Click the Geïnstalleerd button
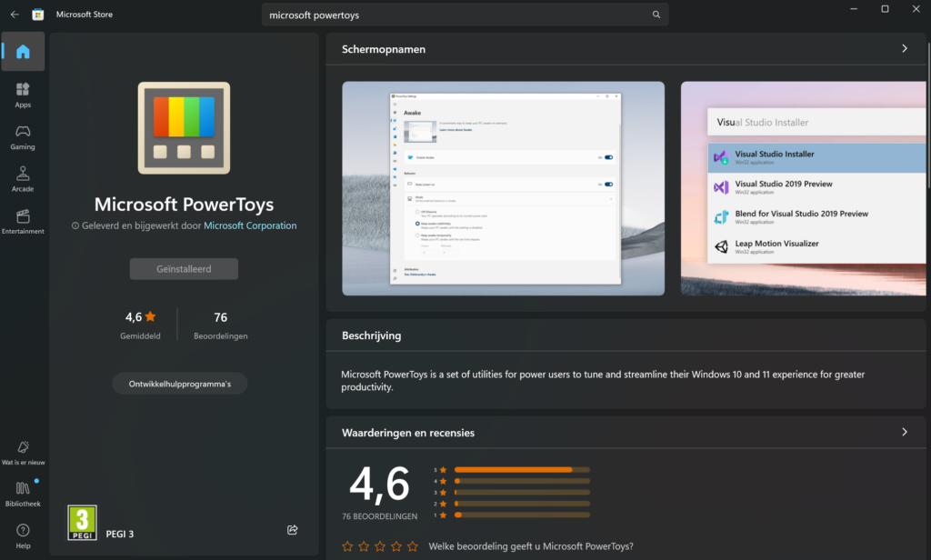 tap(184, 269)
